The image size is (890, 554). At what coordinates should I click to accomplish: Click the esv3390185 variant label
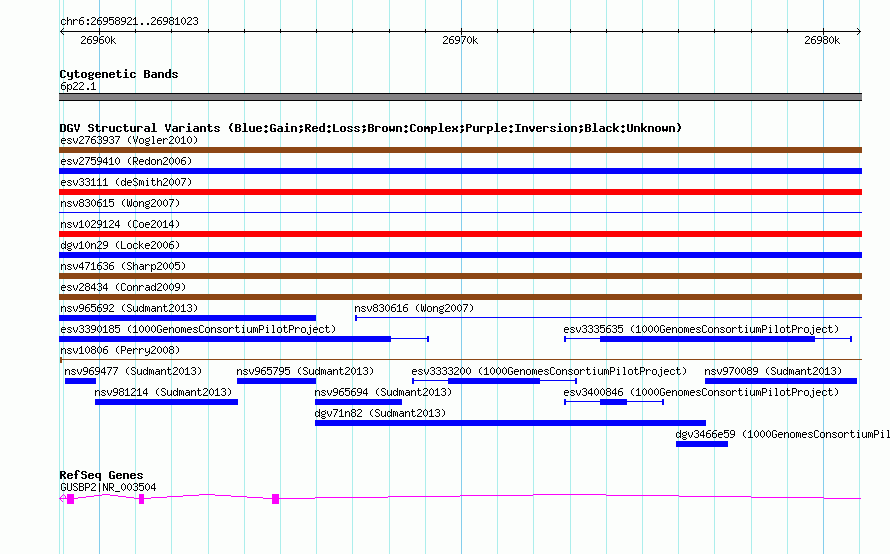[198, 329]
